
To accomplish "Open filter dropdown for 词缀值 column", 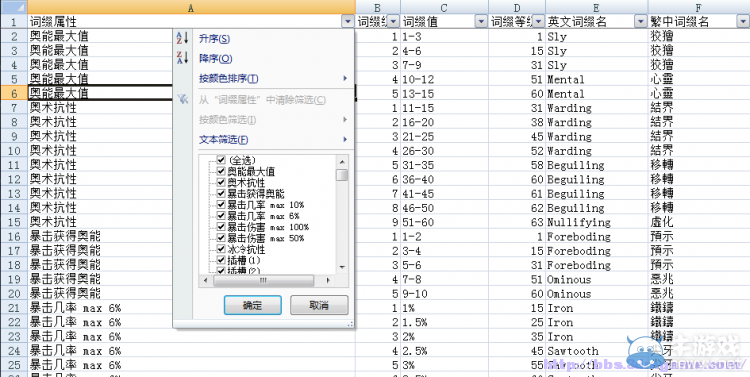I will tap(481, 22).
